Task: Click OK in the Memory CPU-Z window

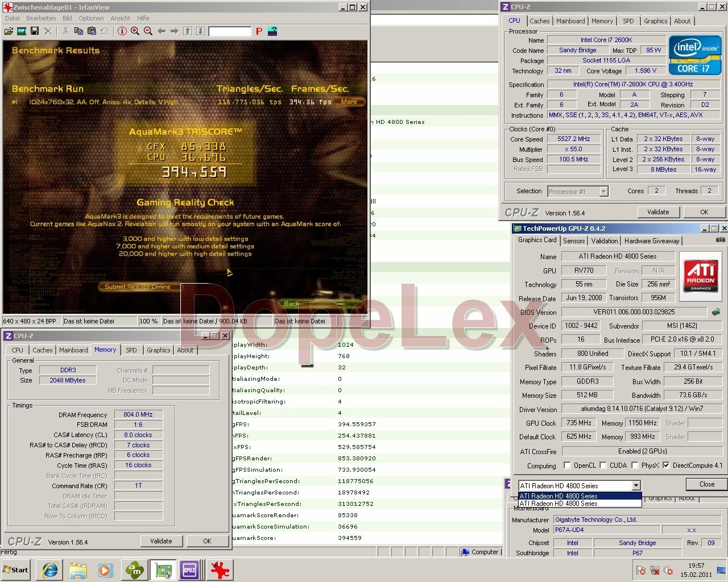Action: 207,541
